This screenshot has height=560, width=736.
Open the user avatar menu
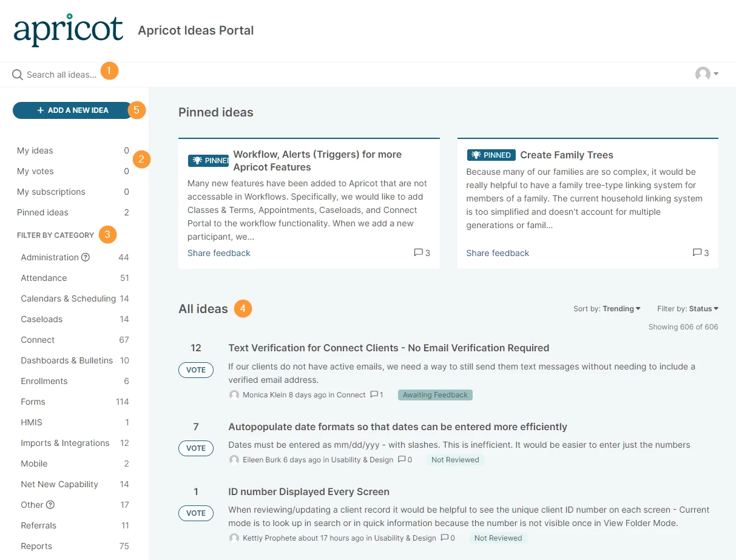coord(707,74)
